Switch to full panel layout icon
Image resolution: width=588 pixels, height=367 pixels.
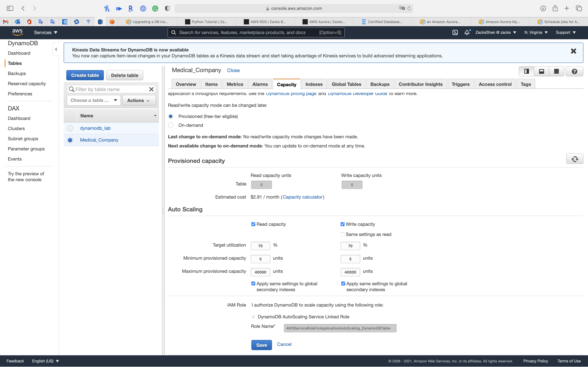pyautogui.click(x=556, y=71)
